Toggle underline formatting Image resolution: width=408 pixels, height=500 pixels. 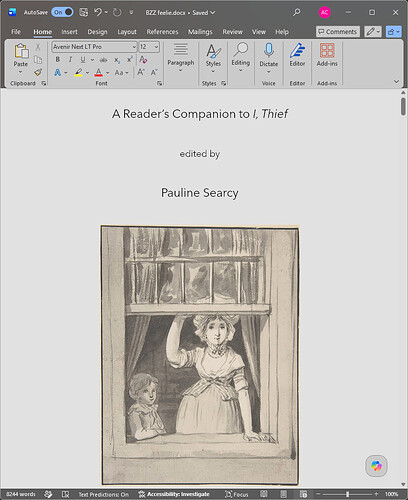click(83, 60)
